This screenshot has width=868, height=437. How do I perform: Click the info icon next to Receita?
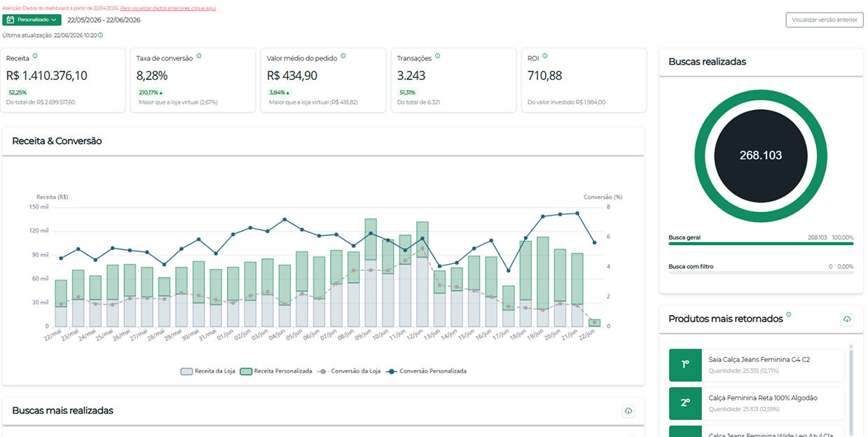(x=35, y=56)
